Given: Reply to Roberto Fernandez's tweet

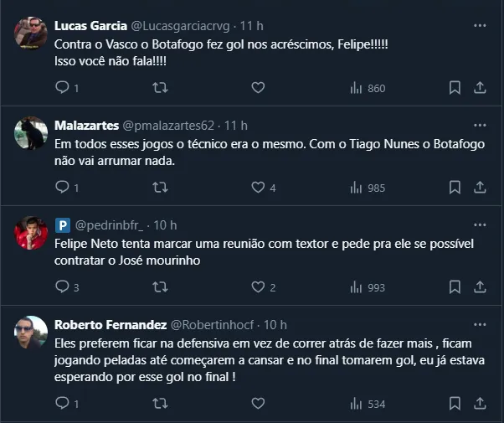Looking at the screenshot, I should (x=62, y=403).
